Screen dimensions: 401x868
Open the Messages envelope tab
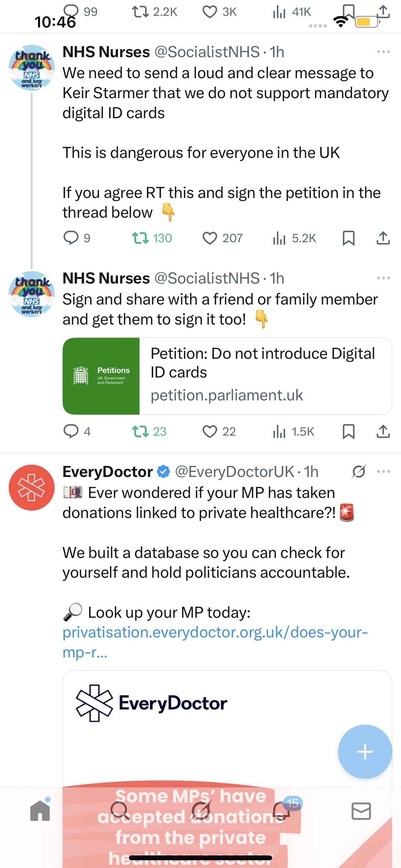(361, 811)
